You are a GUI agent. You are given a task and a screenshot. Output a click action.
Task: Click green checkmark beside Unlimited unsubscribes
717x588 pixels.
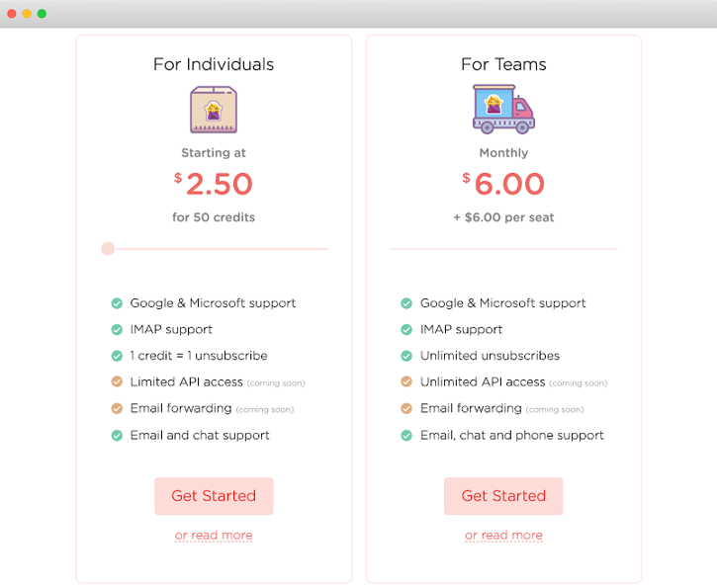click(406, 356)
